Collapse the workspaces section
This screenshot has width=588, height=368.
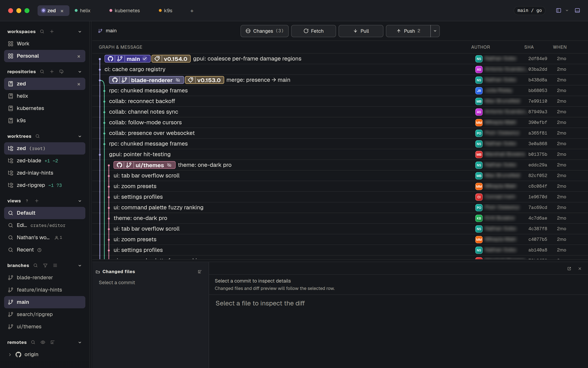[80, 31]
